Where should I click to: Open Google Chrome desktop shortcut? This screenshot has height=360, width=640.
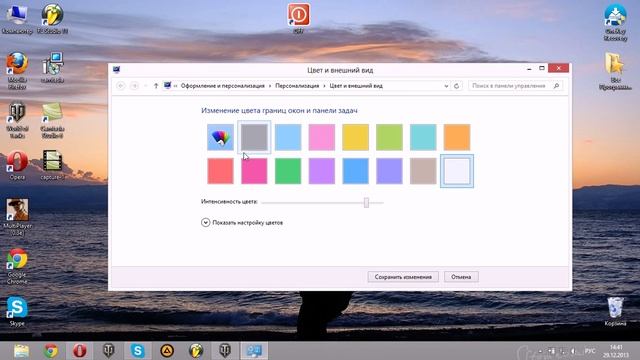click(17, 266)
